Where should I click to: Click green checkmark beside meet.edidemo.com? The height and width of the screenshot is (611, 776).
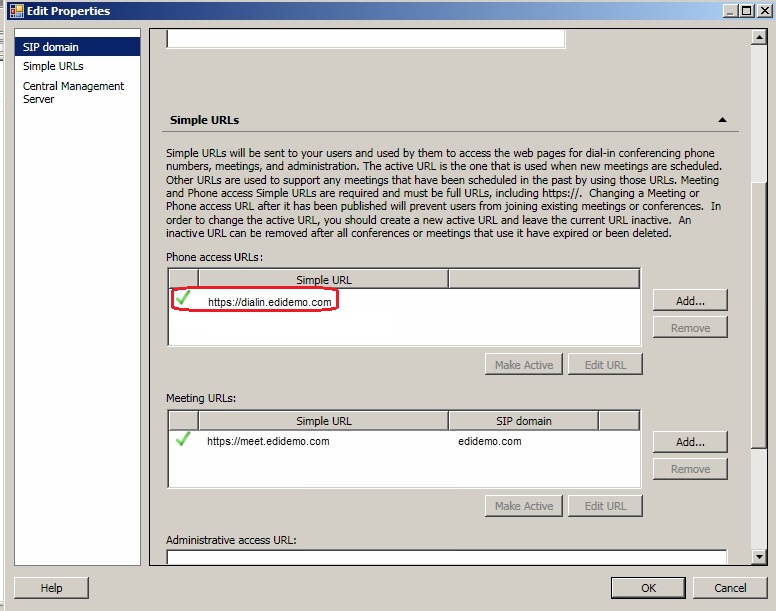click(x=183, y=438)
